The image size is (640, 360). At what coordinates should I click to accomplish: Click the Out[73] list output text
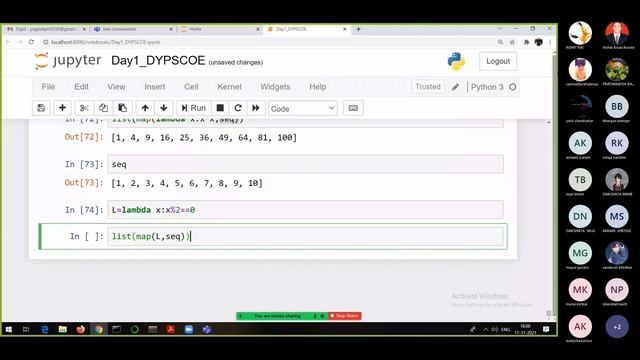click(x=187, y=183)
